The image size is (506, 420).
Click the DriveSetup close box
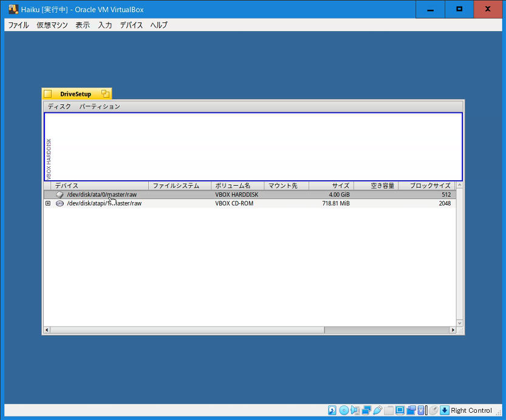click(x=48, y=94)
